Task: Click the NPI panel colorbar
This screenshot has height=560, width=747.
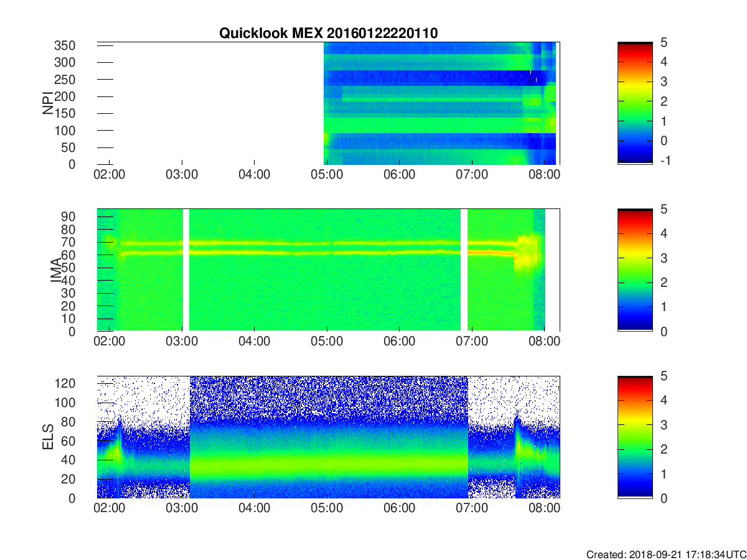Action: [x=635, y=103]
